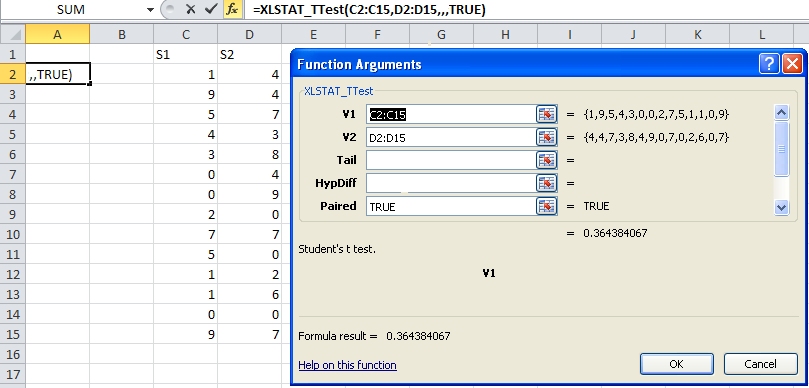Select column E header

[313, 35]
